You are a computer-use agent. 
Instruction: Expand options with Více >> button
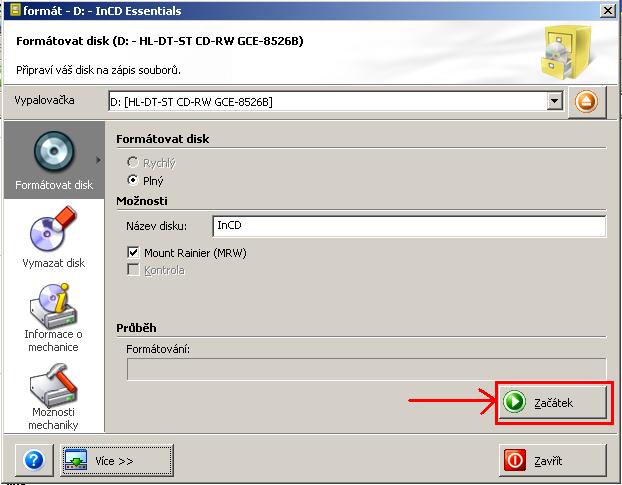coord(117,460)
